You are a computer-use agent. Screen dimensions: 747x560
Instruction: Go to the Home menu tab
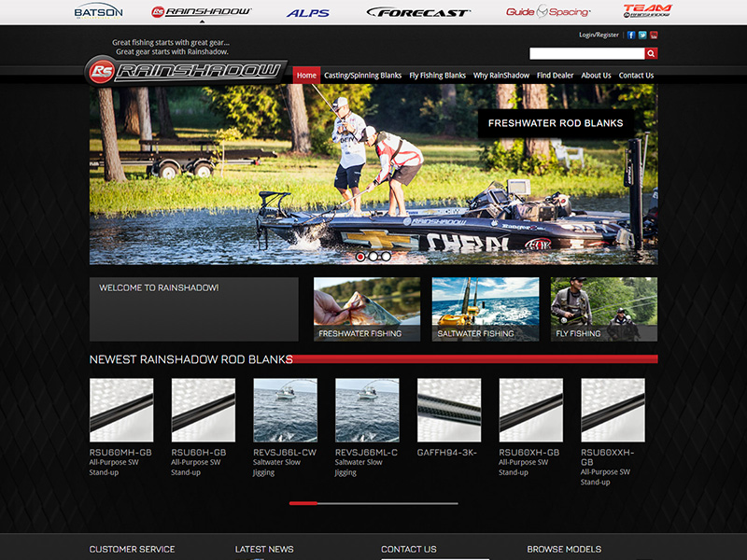306,76
